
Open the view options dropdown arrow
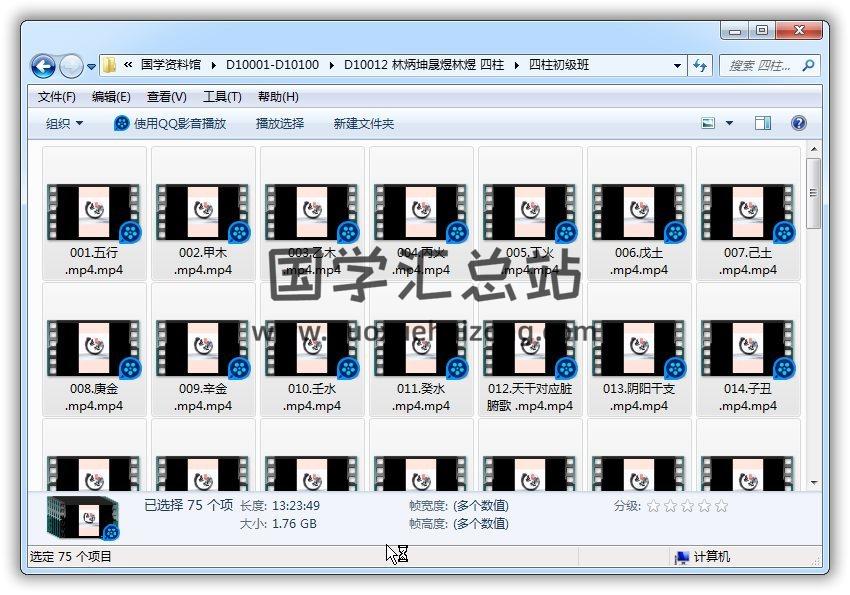pyautogui.click(x=729, y=123)
